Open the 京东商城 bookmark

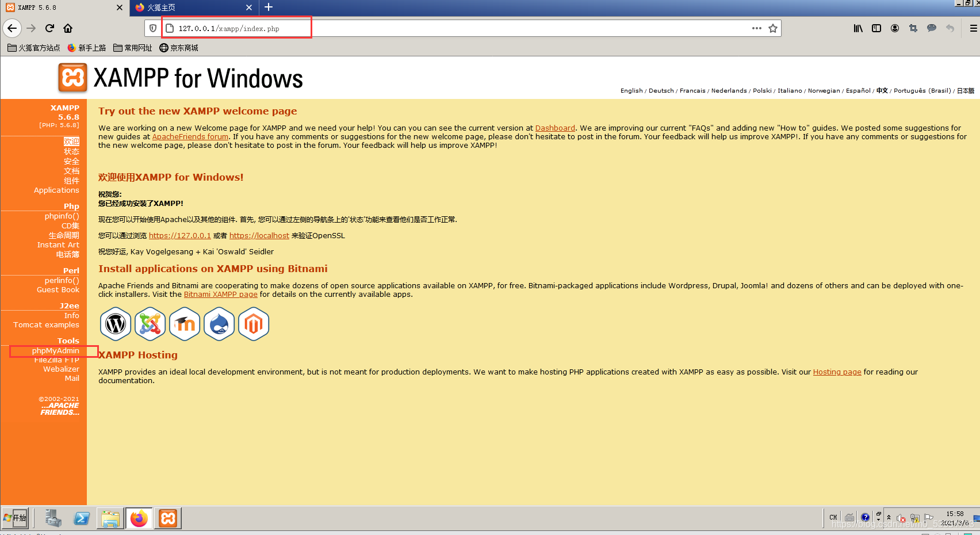tap(179, 48)
